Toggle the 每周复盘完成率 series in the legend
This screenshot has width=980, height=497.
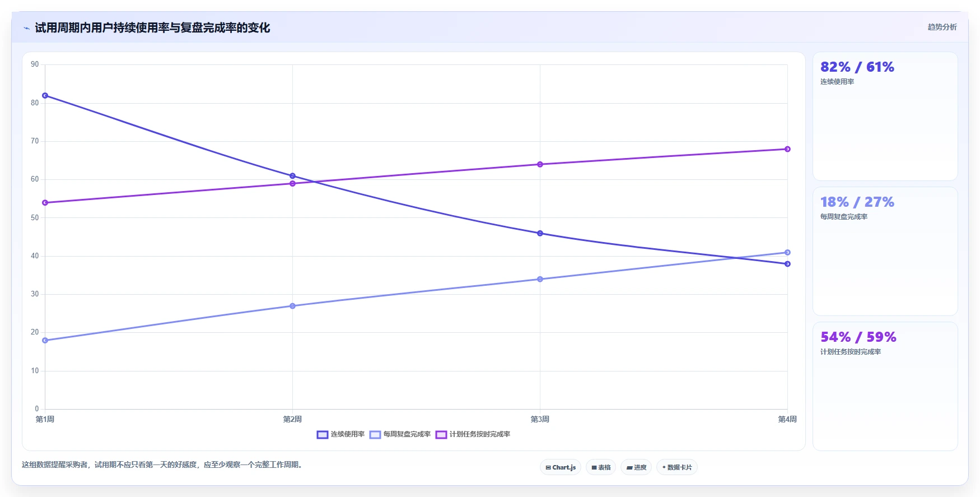click(400, 434)
